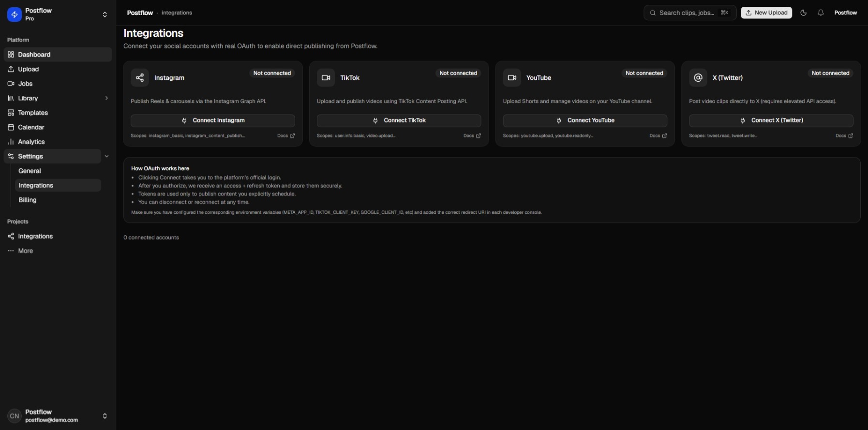The width and height of the screenshot is (868, 430).
Task: Open notifications bell icon
Action: click(x=821, y=13)
